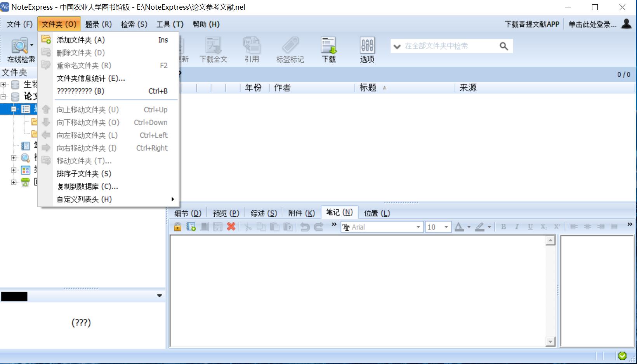637x364 pixels.
Task: Open the Options (选项) toolbar icon
Action: coord(367,46)
